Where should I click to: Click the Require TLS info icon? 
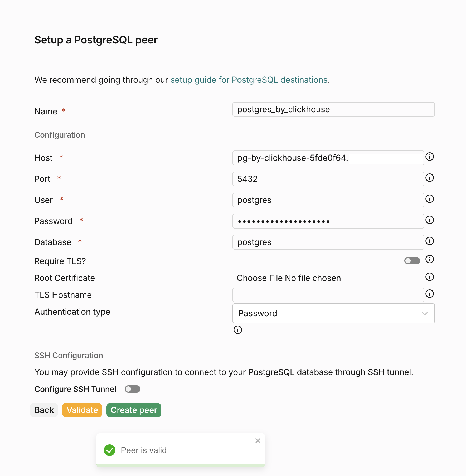pyautogui.click(x=429, y=259)
